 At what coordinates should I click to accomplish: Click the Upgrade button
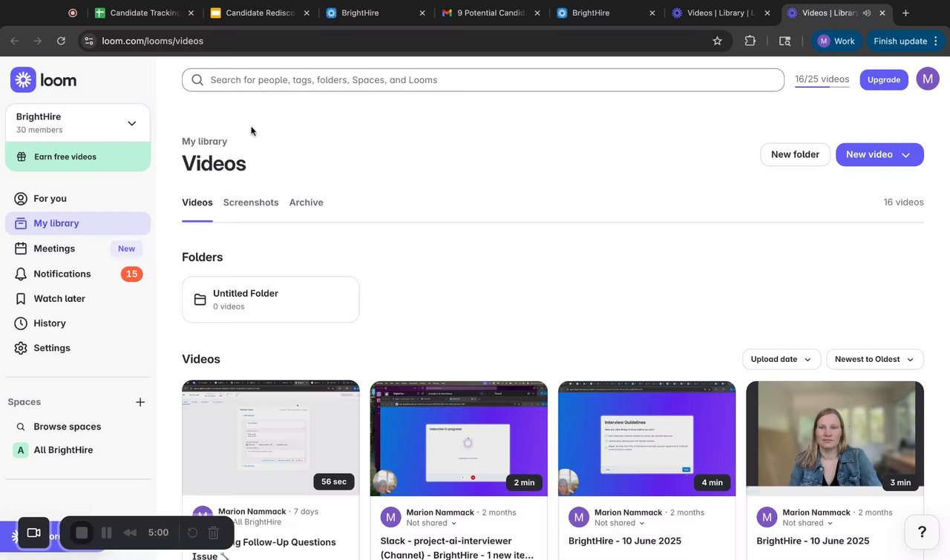tap(884, 80)
